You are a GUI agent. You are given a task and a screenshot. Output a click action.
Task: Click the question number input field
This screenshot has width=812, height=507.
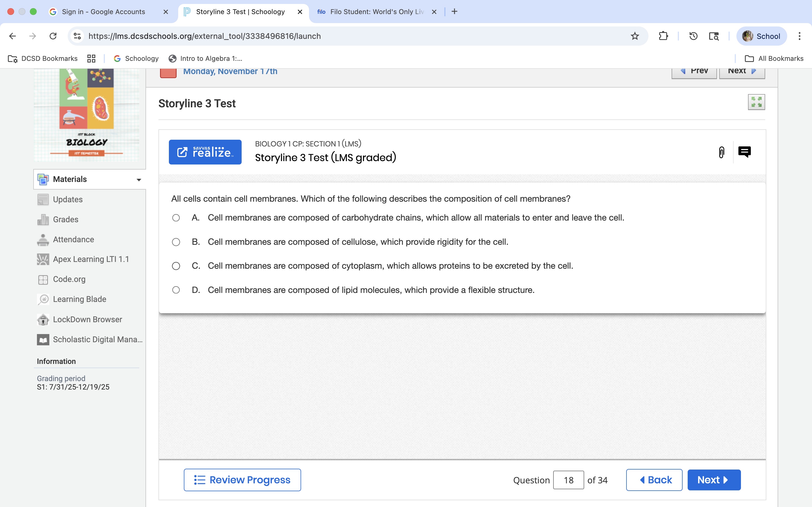(x=568, y=480)
